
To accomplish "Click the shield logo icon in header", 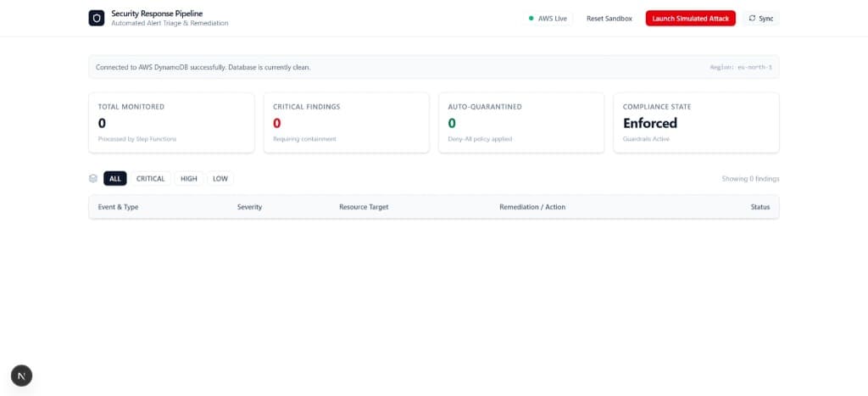I will click(97, 19).
